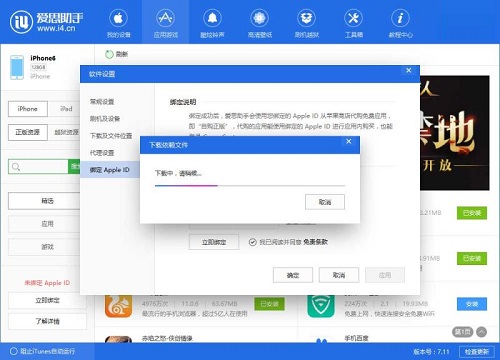The image size is (500, 360).
Task: Click the 赤焰之怒-伏剑镜像 app title
Action: (x=167, y=338)
